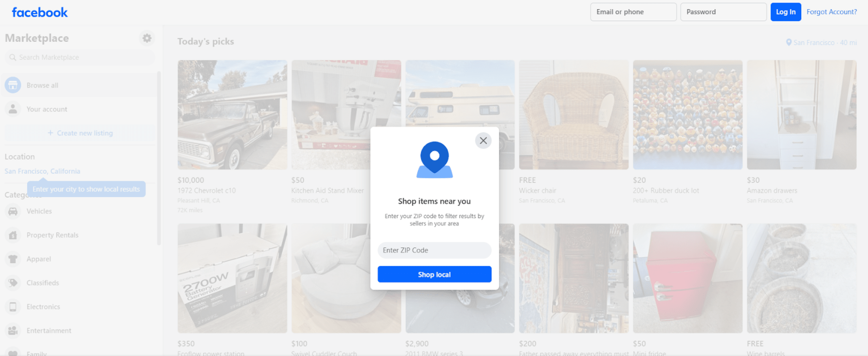
Task: Open Property Rentals category label
Action: click(53, 235)
